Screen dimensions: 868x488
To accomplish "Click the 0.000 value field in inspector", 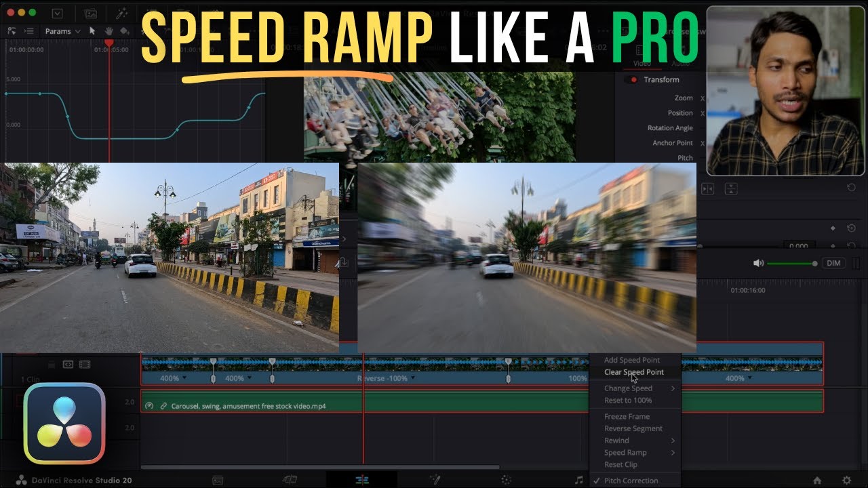I will tap(799, 246).
